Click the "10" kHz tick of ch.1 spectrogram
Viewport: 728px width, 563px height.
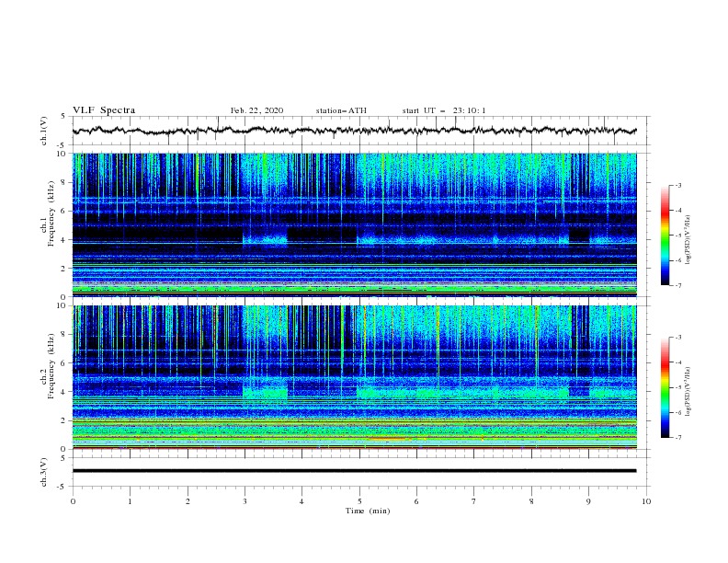point(63,154)
